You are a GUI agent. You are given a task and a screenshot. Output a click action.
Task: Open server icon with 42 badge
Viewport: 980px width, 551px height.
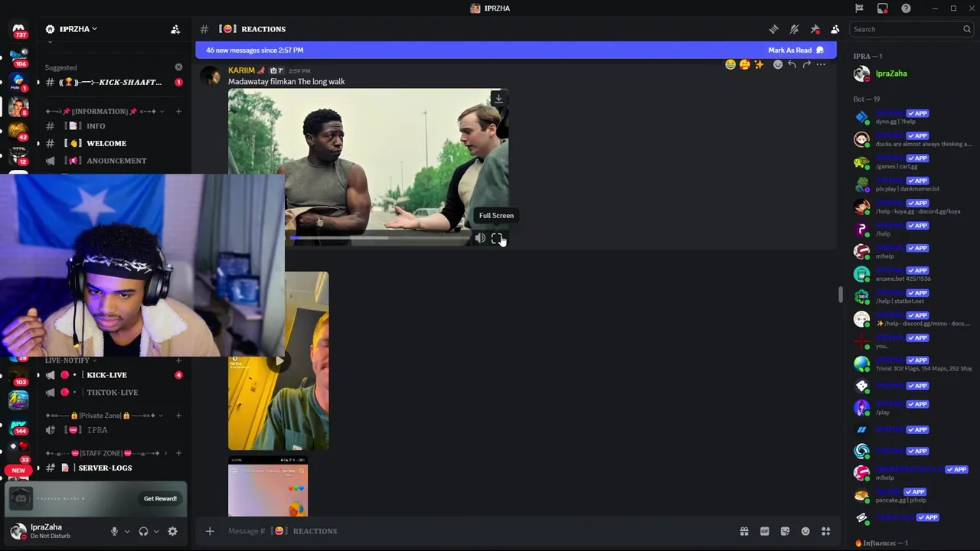pyautogui.click(x=18, y=132)
